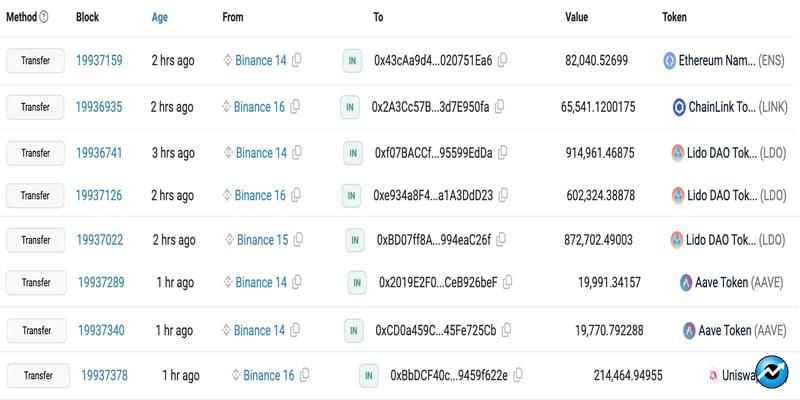Click the help icon next to Method

pos(45,18)
